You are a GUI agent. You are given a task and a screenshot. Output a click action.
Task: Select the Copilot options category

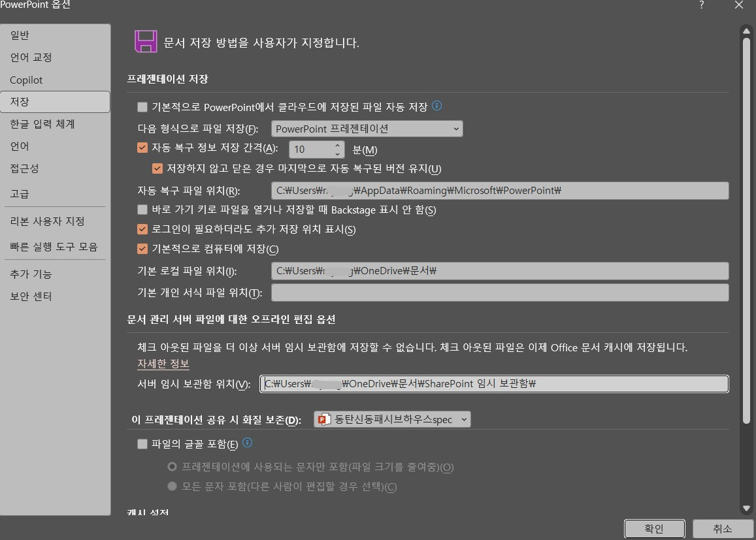(55, 80)
